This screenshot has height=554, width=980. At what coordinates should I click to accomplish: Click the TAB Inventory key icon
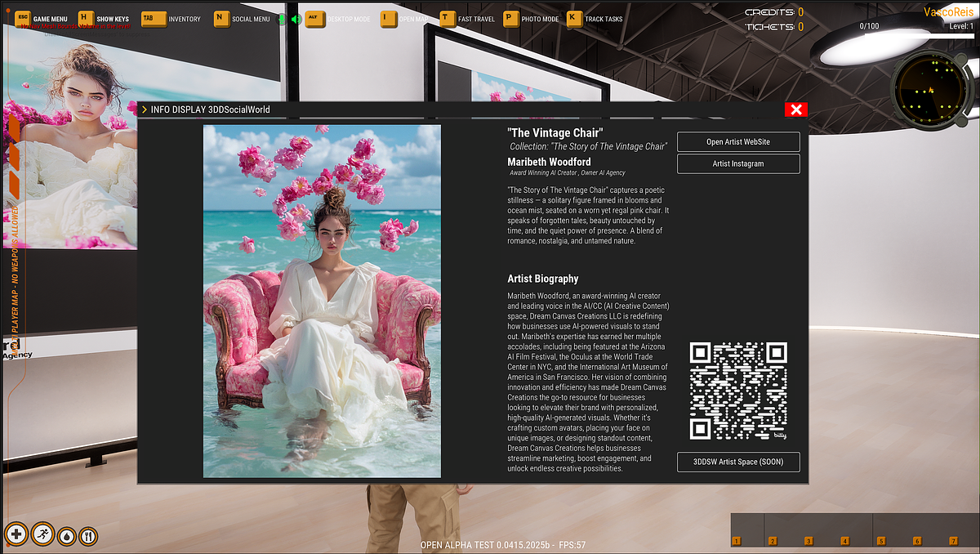point(153,19)
